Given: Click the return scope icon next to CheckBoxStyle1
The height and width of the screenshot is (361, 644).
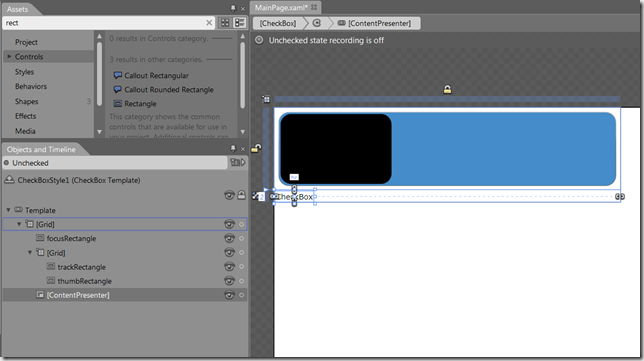Looking at the screenshot, I should pyautogui.click(x=9, y=180).
